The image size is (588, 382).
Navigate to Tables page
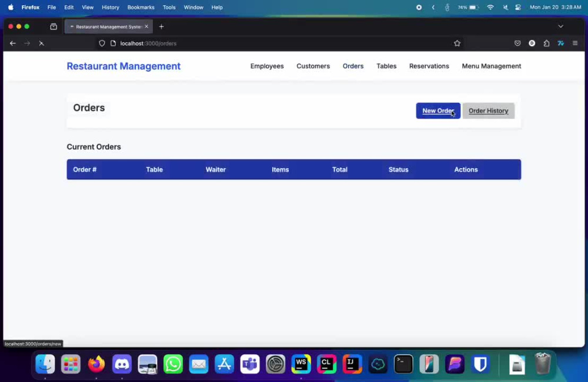(x=386, y=66)
